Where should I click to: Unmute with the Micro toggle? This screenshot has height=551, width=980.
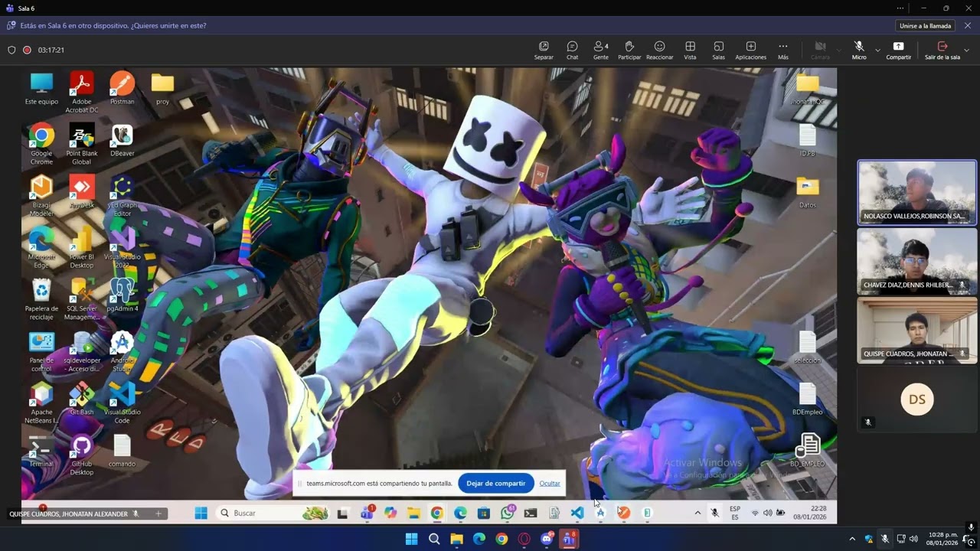(x=859, y=51)
